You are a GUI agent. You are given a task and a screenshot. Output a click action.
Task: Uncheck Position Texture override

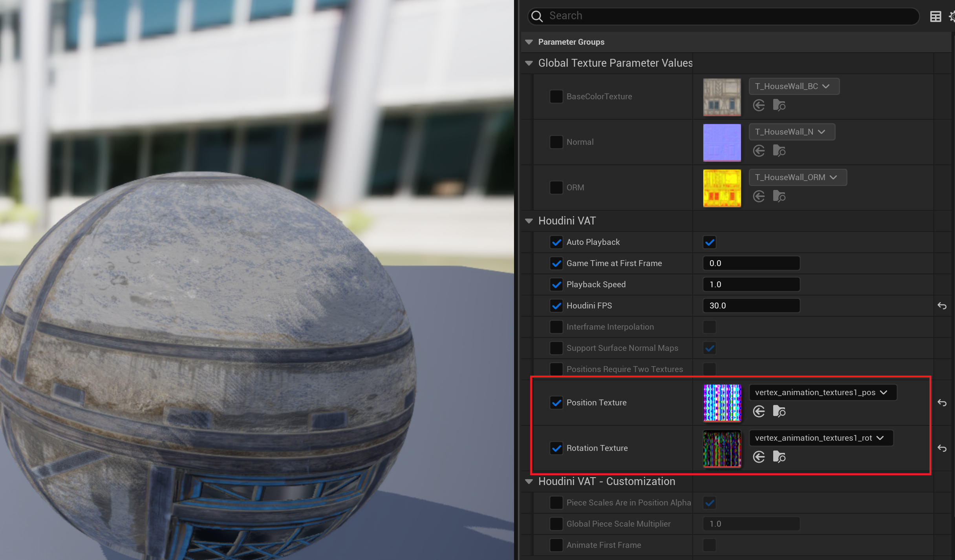556,403
